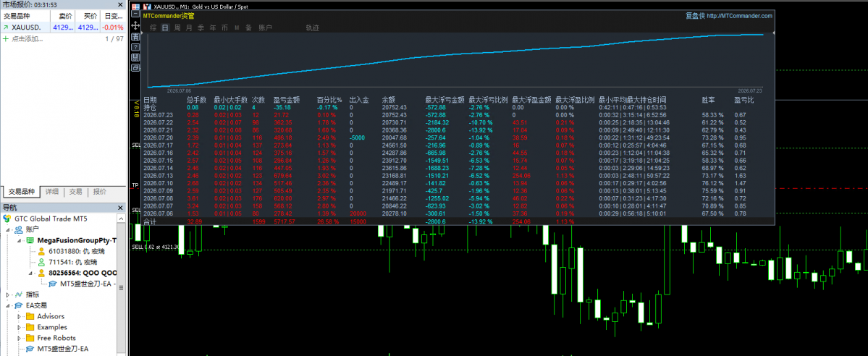Select the 周 weekly period tab
This screenshot has width=868, height=356.
[x=177, y=27]
